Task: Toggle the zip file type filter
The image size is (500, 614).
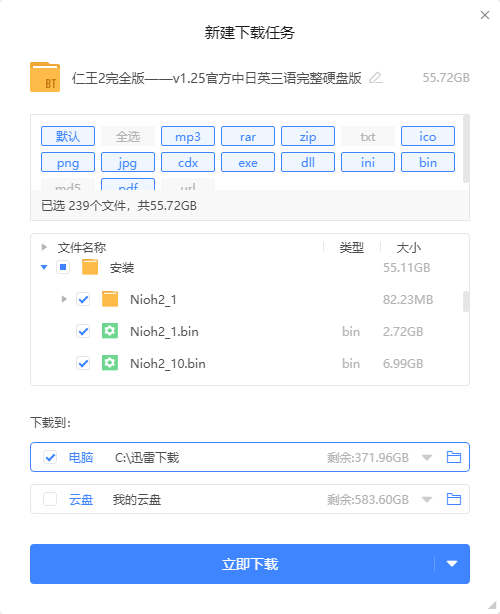Action: [x=308, y=136]
